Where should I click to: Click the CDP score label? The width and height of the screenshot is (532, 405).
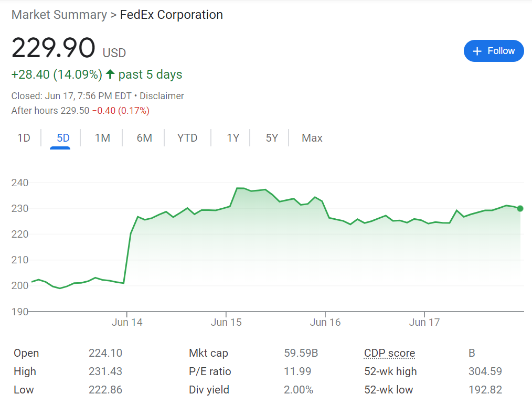click(x=389, y=354)
